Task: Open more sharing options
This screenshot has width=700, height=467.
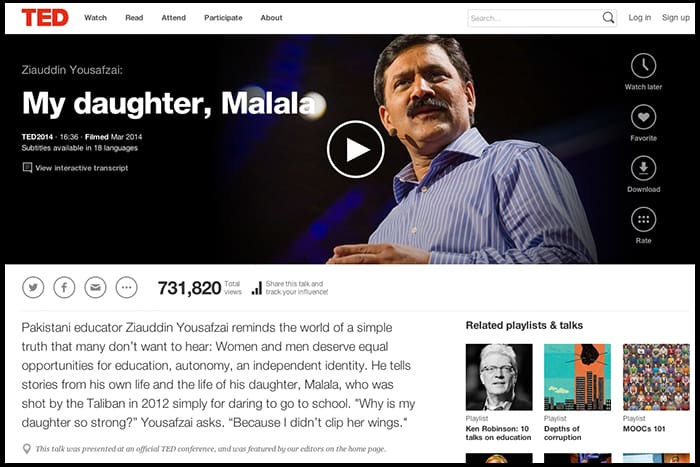Action: click(x=127, y=288)
